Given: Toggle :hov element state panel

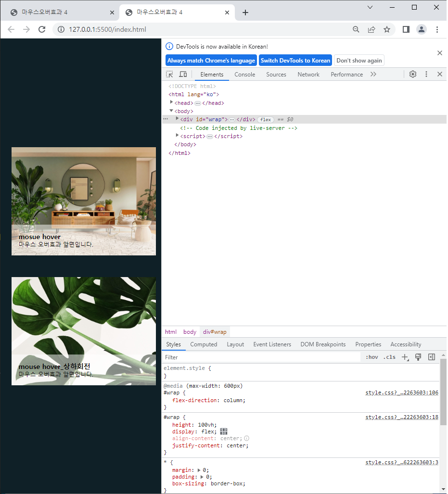Looking at the screenshot, I should pyautogui.click(x=371, y=357).
